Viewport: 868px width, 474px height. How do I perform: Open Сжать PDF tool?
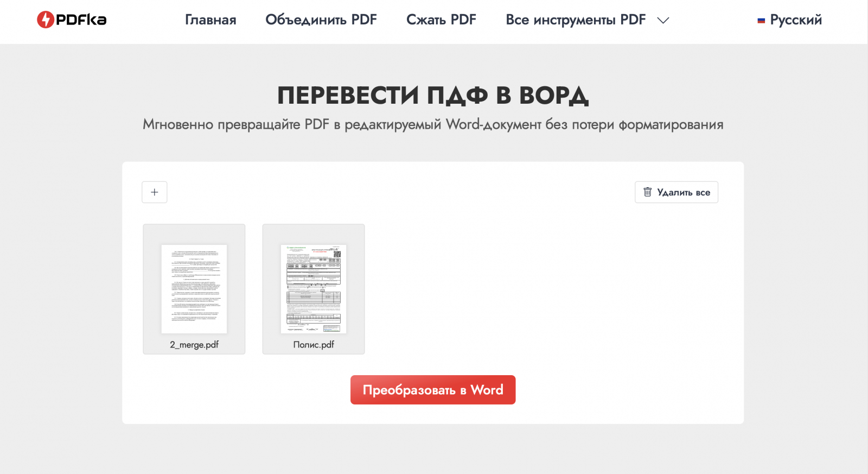pos(441,20)
